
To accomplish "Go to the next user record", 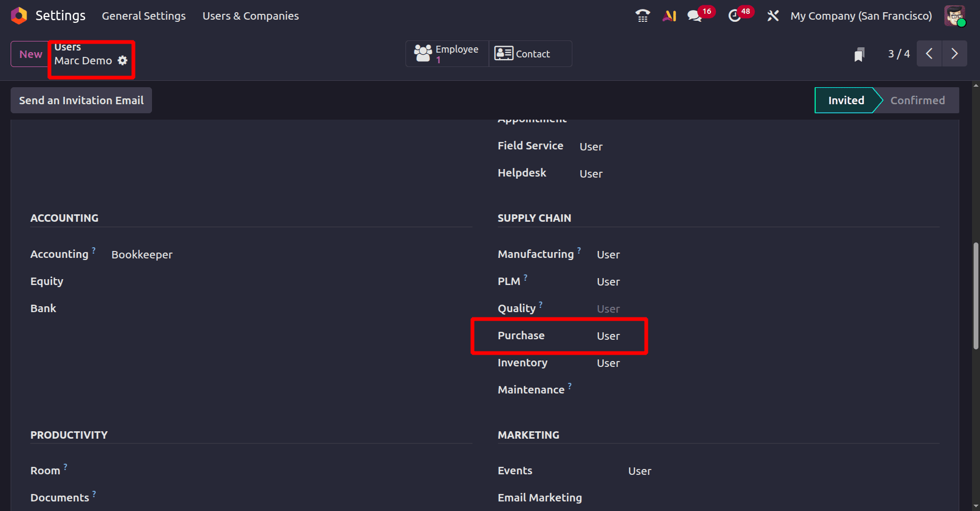I will pyautogui.click(x=954, y=54).
